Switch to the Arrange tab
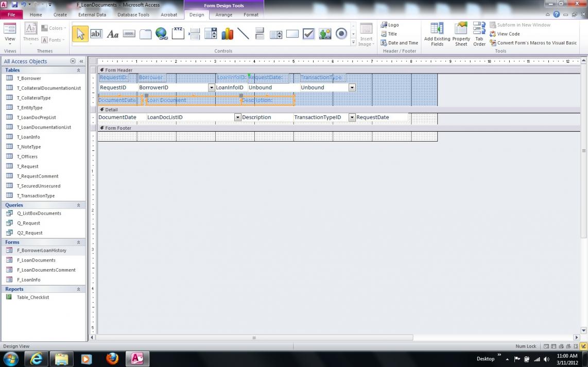Screen dimensions: 588x367 pyautogui.click(x=224, y=14)
